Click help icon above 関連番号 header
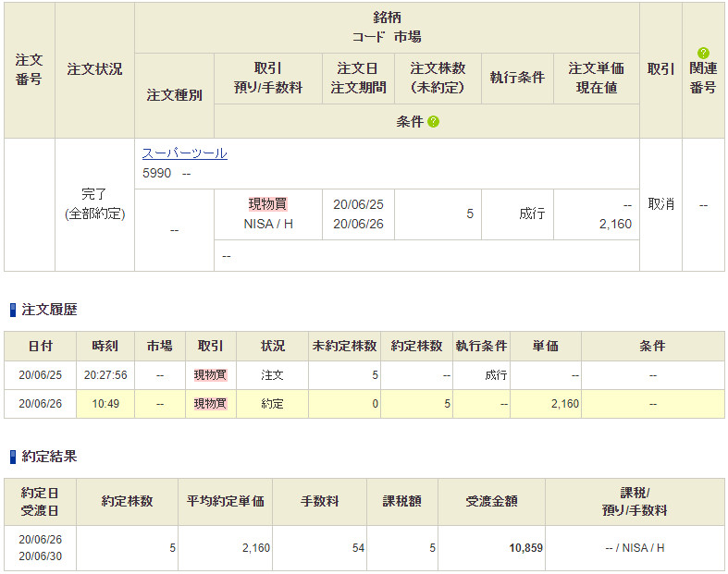Image resolution: width=728 pixels, height=574 pixels. pos(703,53)
